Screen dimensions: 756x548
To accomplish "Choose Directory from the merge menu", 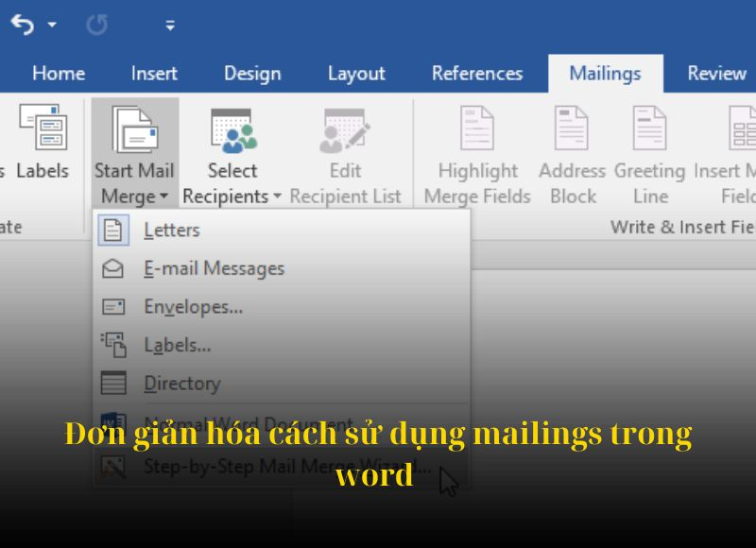I will point(282,384).
